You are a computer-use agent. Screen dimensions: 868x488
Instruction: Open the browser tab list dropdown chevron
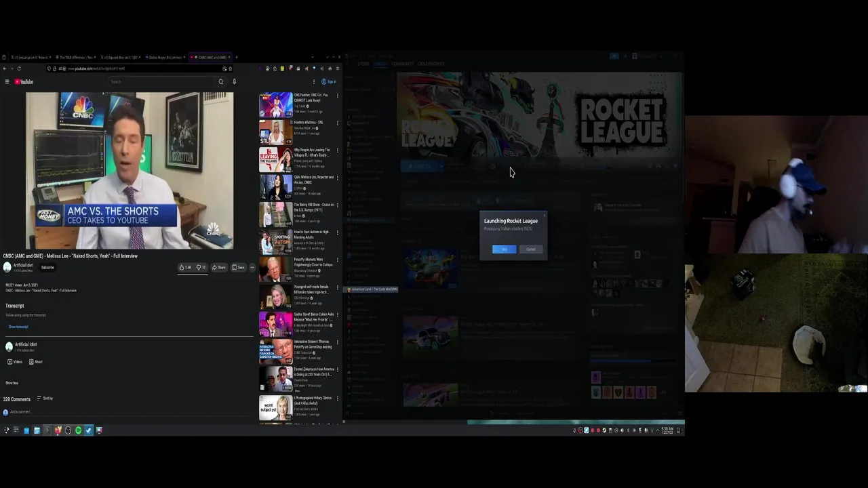(312, 58)
